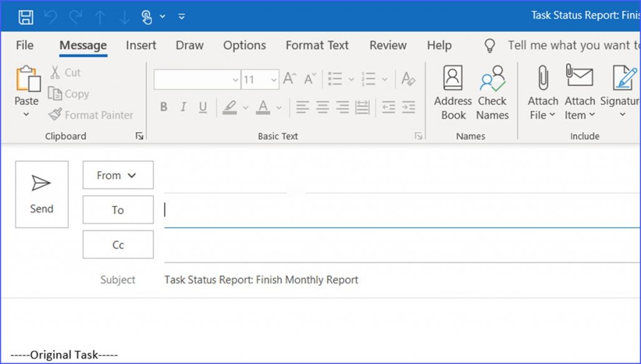
Task: Open the font size dropdown
Action: (274, 79)
